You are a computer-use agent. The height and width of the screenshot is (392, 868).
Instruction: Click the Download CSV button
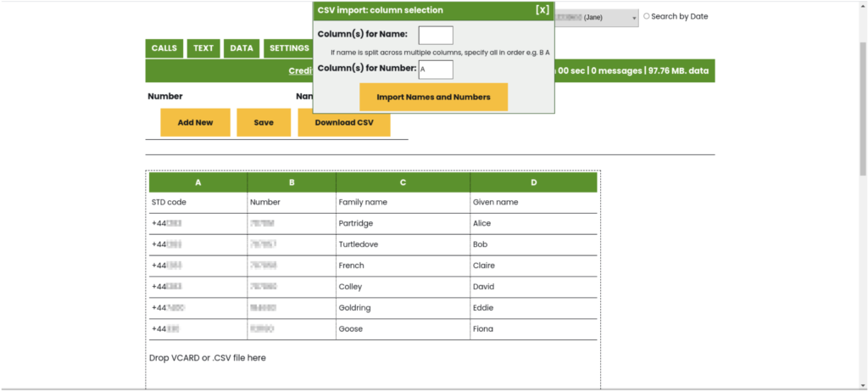pyautogui.click(x=343, y=122)
